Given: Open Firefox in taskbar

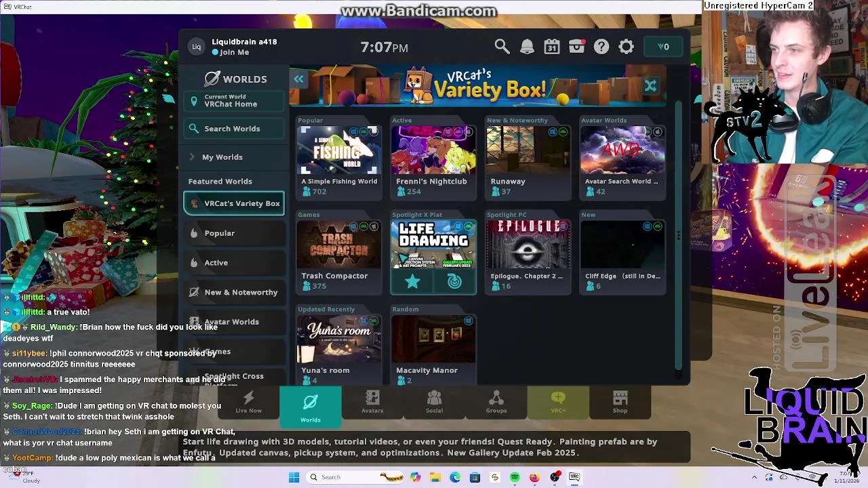Looking at the screenshot, I should pos(534,477).
